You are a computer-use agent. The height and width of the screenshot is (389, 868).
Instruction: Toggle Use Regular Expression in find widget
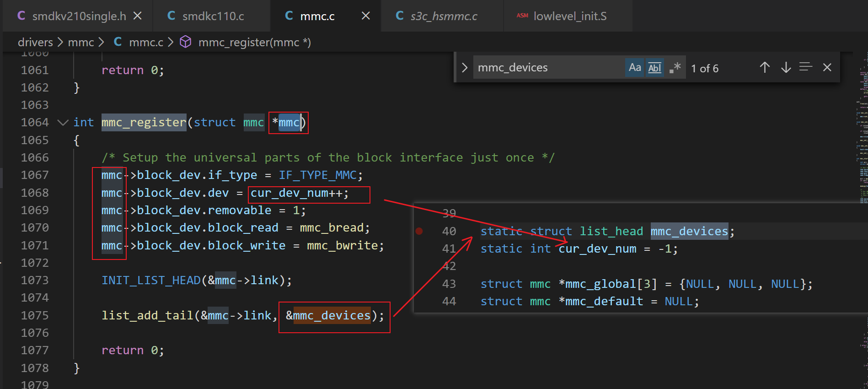point(675,68)
